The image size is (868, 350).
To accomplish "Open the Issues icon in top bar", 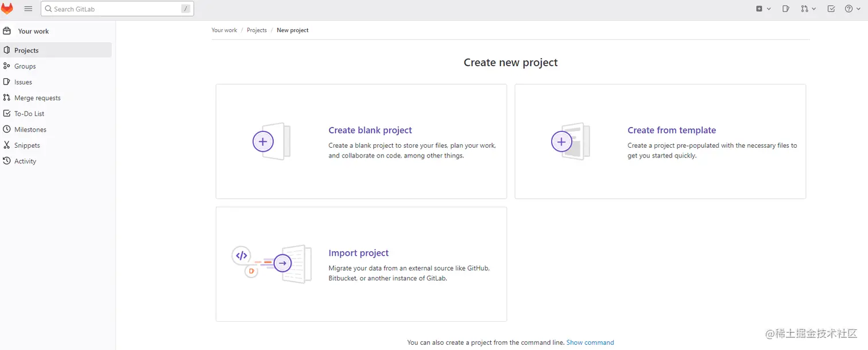I will (786, 9).
